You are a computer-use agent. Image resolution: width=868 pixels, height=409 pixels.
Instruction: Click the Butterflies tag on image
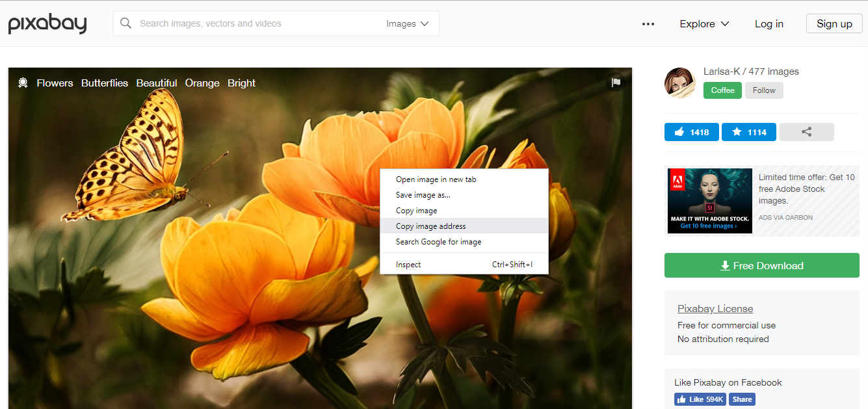pyautogui.click(x=105, y=83)
